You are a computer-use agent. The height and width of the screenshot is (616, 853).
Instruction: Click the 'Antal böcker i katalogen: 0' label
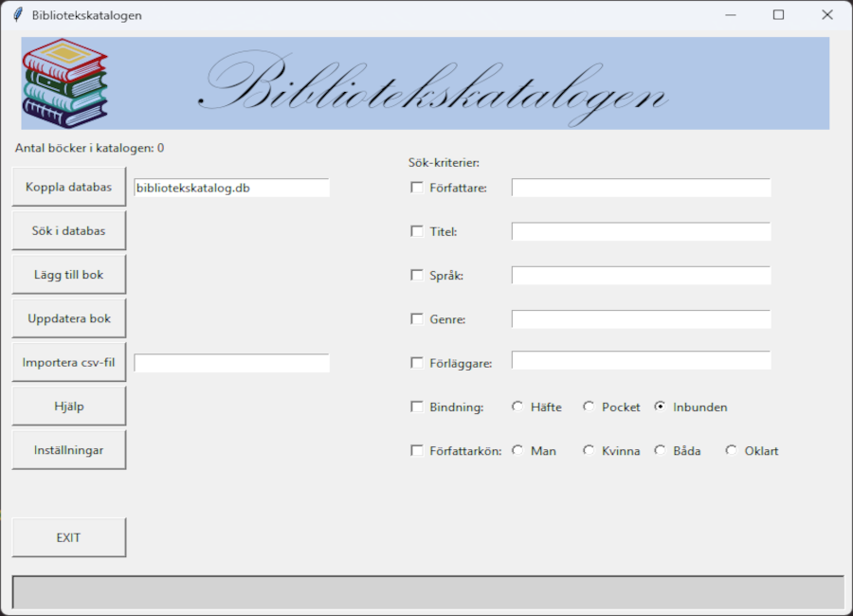coord(90,148)
